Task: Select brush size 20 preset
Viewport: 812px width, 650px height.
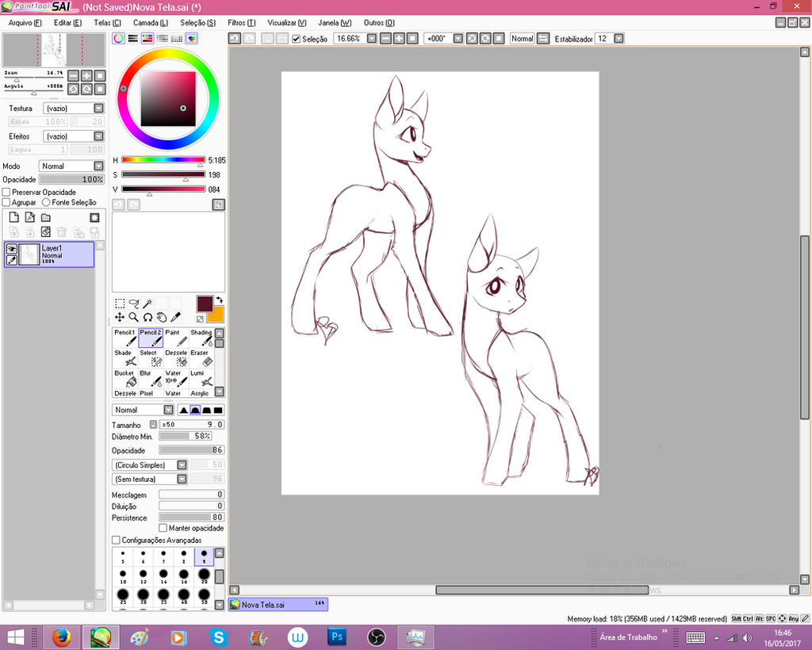Action: point(204,575)
